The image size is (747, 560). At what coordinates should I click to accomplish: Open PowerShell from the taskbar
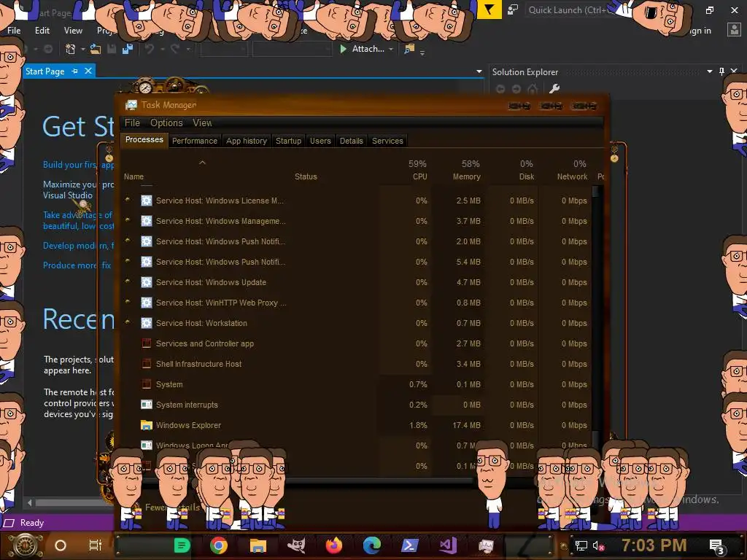410,545
